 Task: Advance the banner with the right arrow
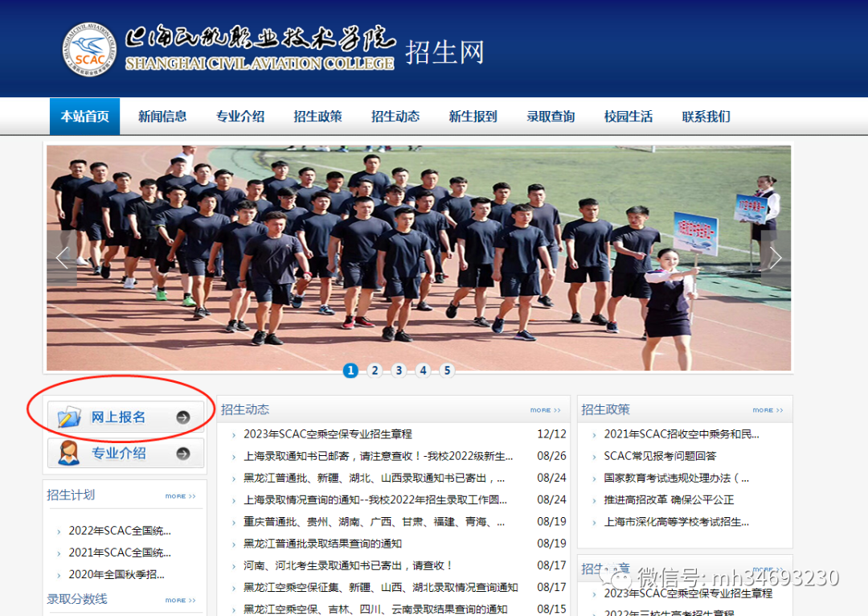pyautogui.click(x=774, y=257)
